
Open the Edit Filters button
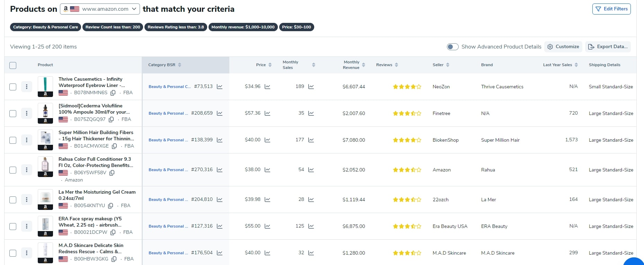(611, 9)
